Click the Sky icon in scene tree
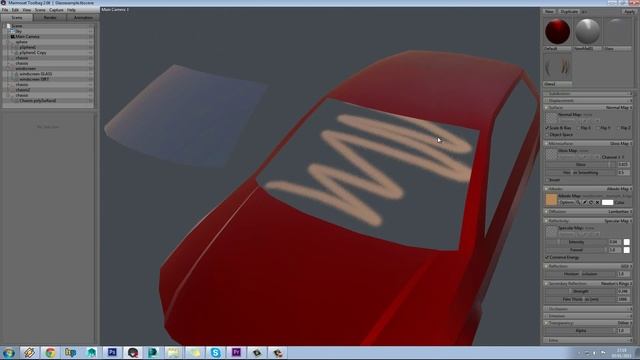 click(x=12, y=31)
